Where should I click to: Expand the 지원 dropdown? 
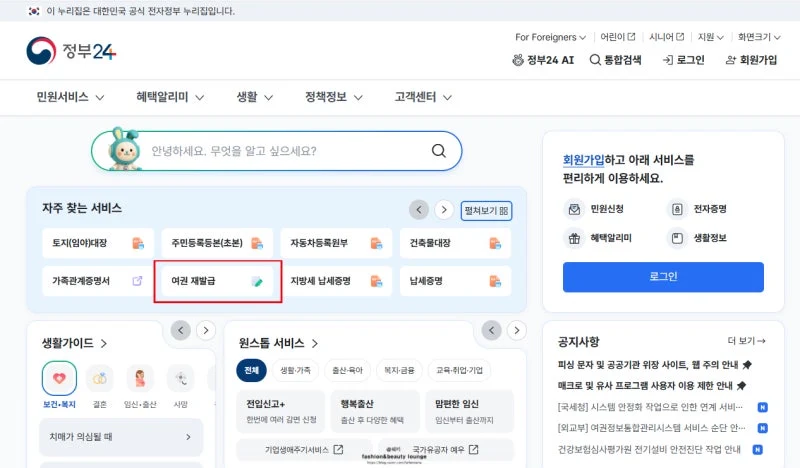pyautogui.click(x=711, y=37)
